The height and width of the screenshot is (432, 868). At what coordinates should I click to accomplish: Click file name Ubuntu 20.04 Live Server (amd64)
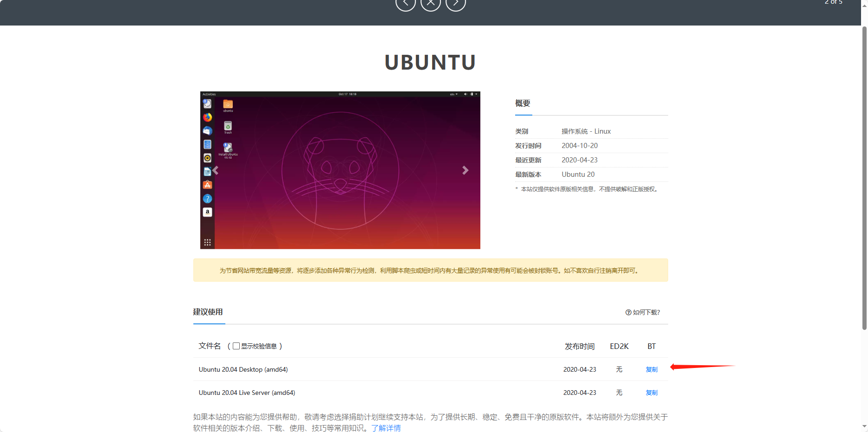coord(247,393)
